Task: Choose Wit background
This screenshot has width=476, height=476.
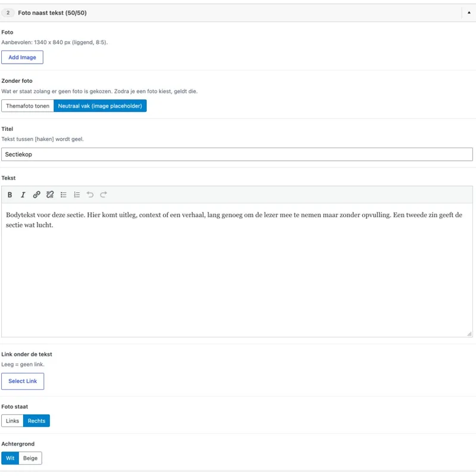Action: point(10,458)
